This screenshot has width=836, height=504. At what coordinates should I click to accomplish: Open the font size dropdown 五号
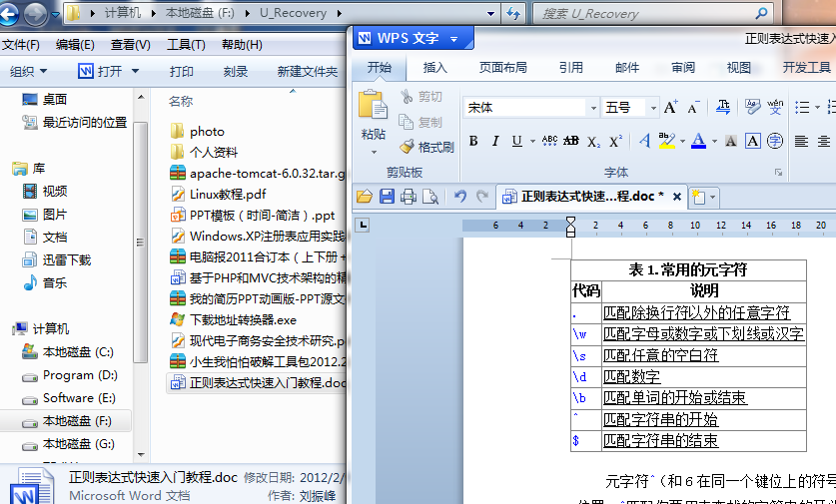[653, 108]
